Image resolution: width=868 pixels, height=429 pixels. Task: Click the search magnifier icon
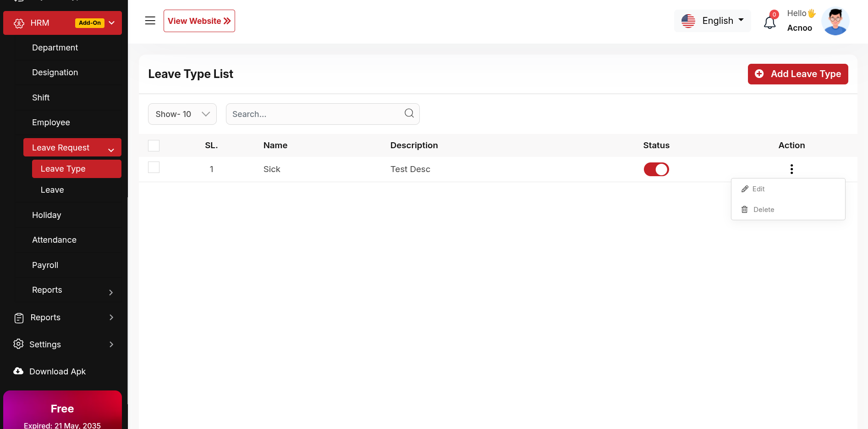tap(409, 113)
